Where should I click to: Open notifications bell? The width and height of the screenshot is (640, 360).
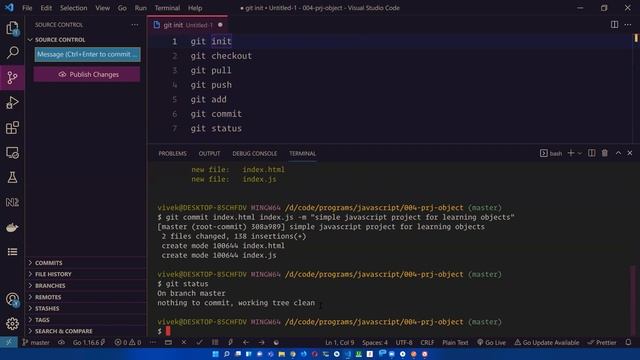(x=629, y=342)
